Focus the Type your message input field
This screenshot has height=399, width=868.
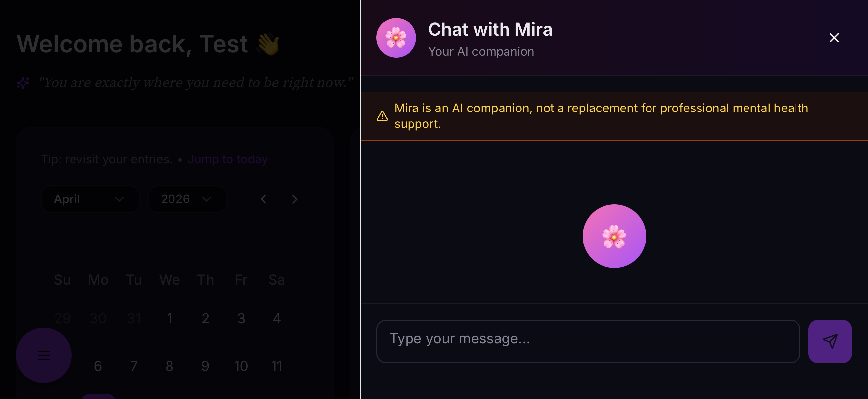588,341
